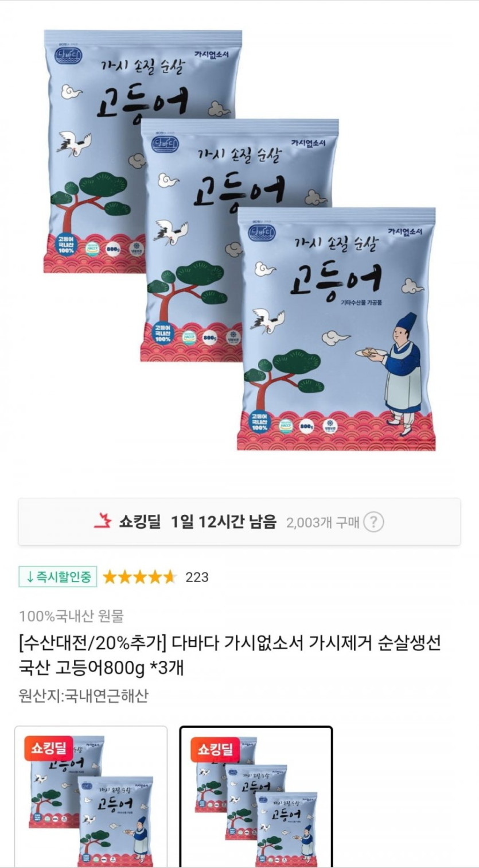The height and width of the screenshot is (868, 479).
Task: Tap 쇼킹딜 badge on two-pack thumbnail
Action: point(49,748)
